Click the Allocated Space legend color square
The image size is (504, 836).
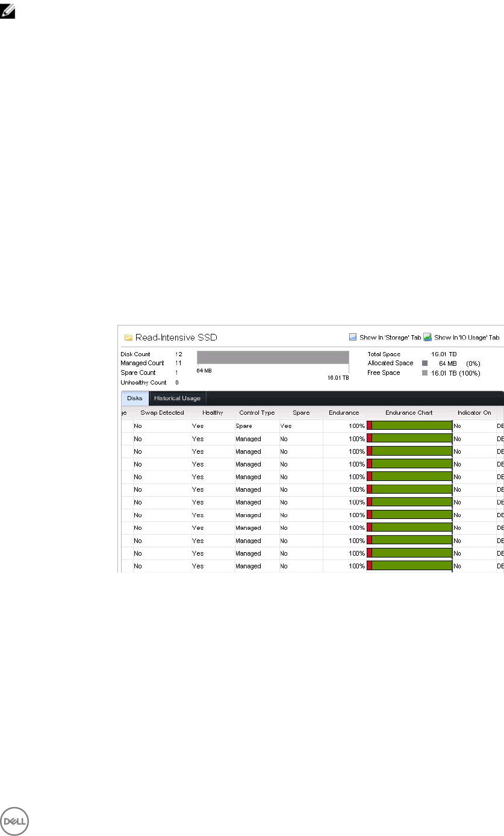[x=425, y=363]
